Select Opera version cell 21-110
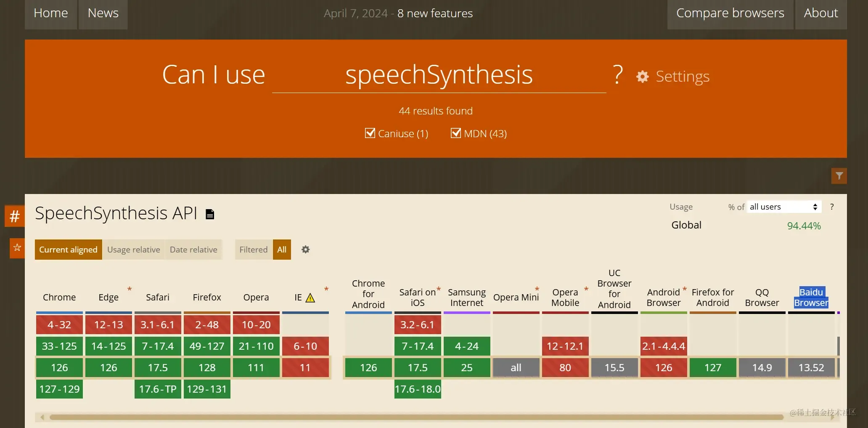The height and width of the screenshot is (428, 868). click(256, 346)
